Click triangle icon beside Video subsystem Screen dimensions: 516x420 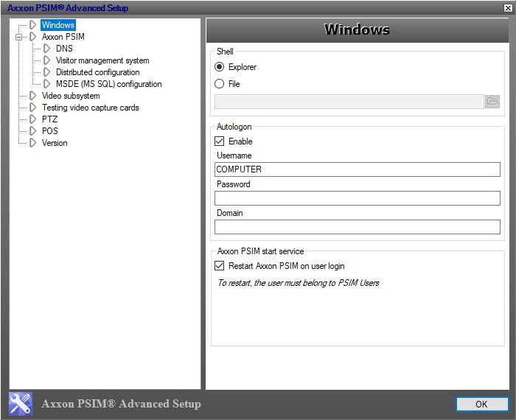coord(33,96)
